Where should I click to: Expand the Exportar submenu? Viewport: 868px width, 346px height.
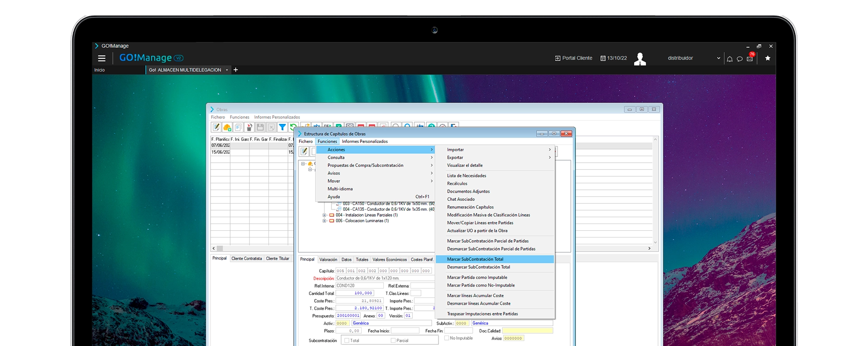(495, 157)
